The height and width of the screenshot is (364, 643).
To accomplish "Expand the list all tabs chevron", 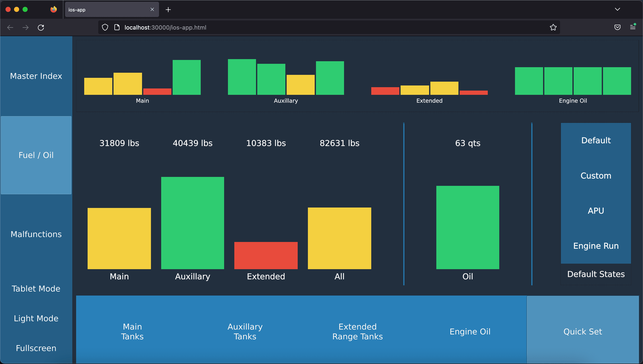I will pyautogui.click(x=617, y=10).
